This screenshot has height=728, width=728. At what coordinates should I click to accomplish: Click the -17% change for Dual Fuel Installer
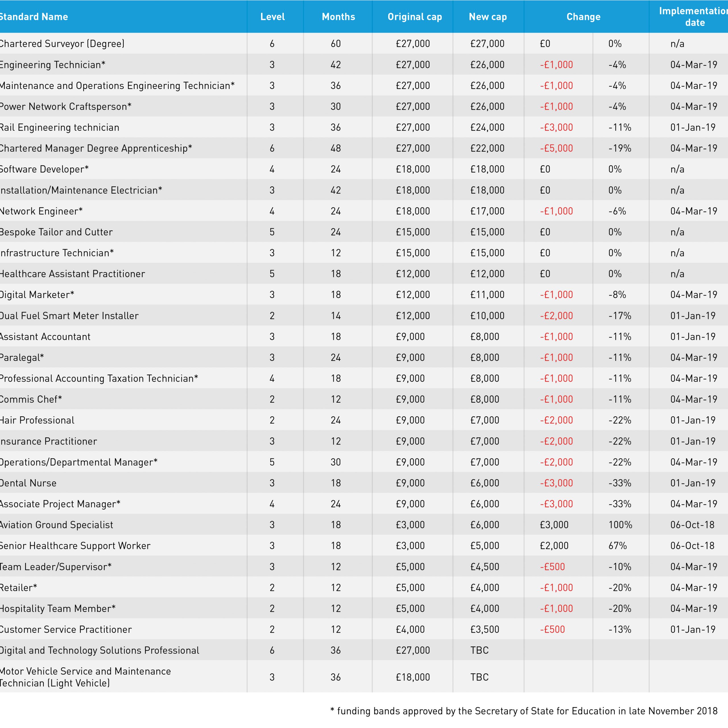(620, 316)
